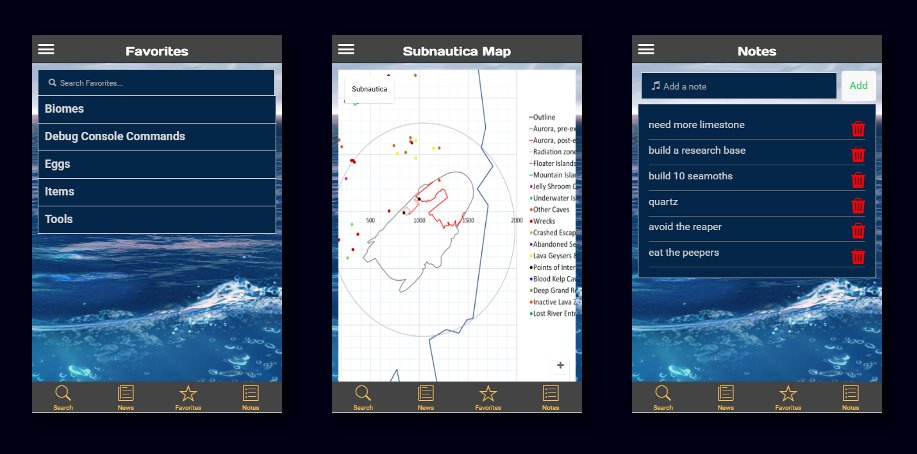Open the Biomes favorites category
Screen dimensions: 917x454
tap(157, 109)
